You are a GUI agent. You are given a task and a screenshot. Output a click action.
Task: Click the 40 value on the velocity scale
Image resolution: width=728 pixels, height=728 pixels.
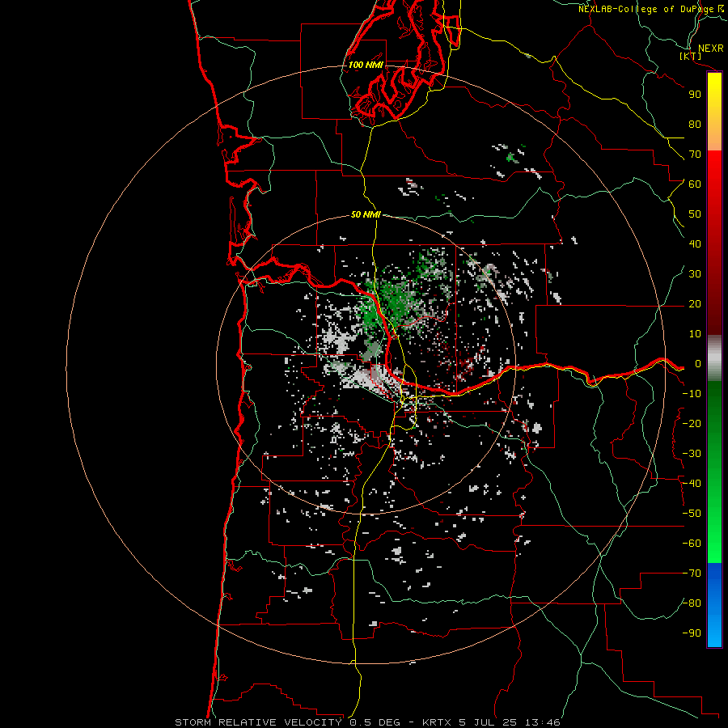pyautogui.click(x=695, y=244)
